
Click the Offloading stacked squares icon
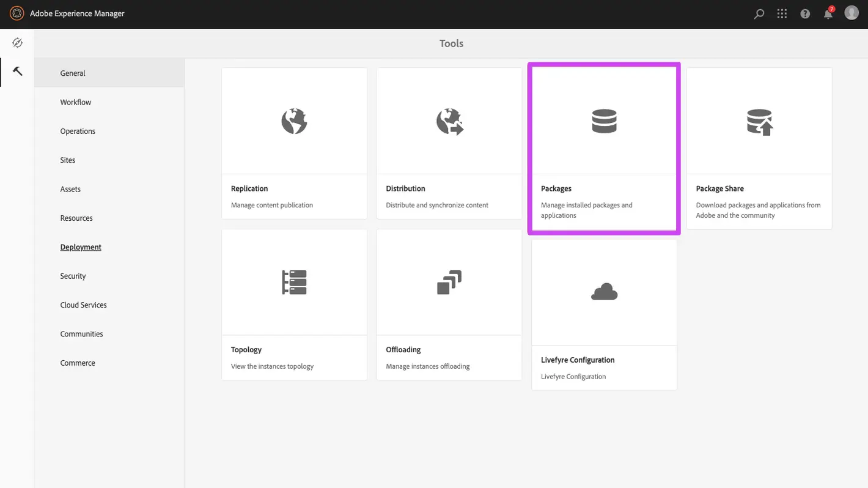(x=449, y=283)
